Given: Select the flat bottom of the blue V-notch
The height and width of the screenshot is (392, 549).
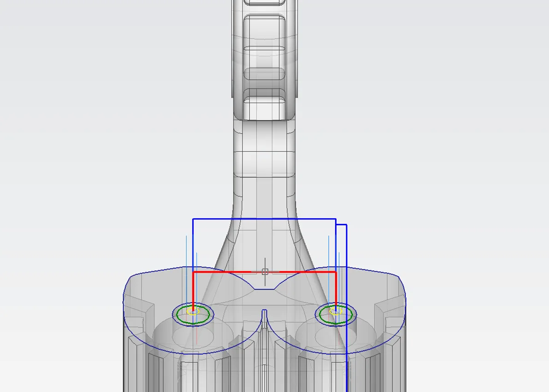Looking at the screenshot, I should pos(264,289).
